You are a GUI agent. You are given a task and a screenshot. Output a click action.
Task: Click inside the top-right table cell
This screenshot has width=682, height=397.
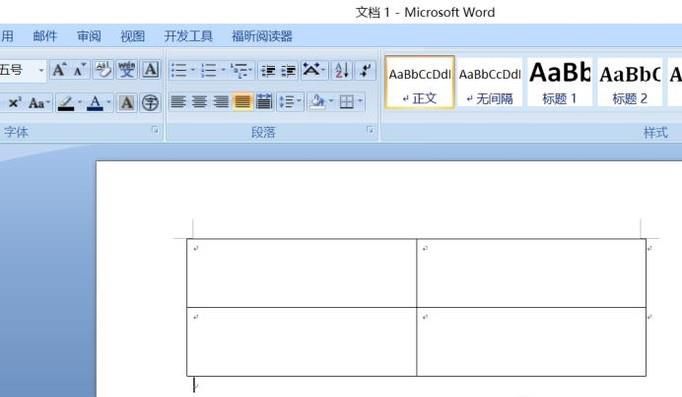pyautogui.click(x=531, y=273)
